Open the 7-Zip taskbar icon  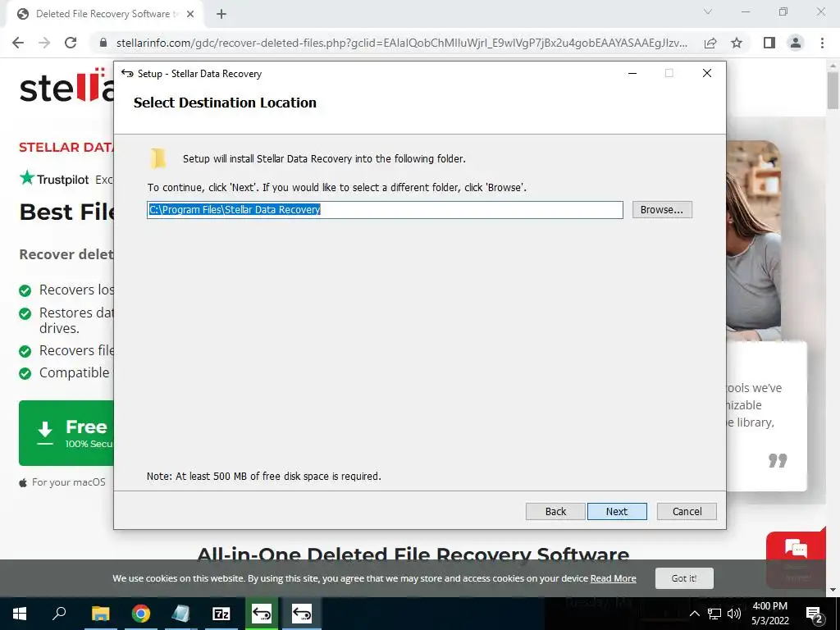pos(221,614)
